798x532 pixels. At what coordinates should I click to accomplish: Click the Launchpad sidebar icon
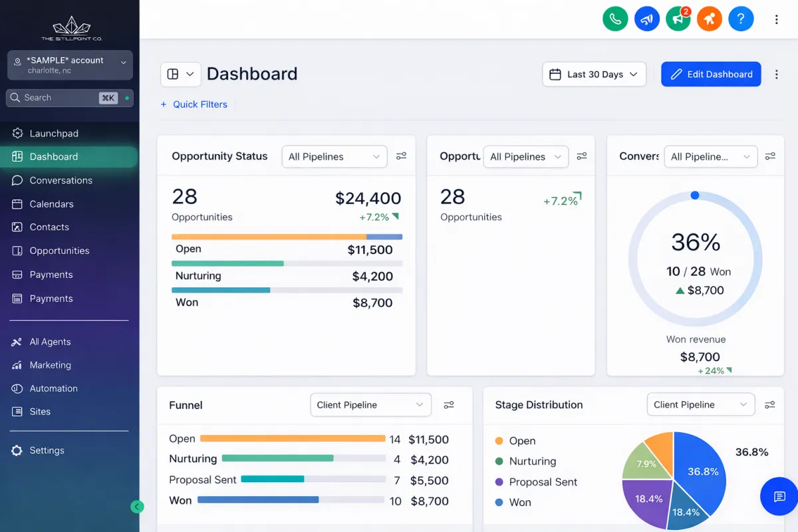[17, 133]
